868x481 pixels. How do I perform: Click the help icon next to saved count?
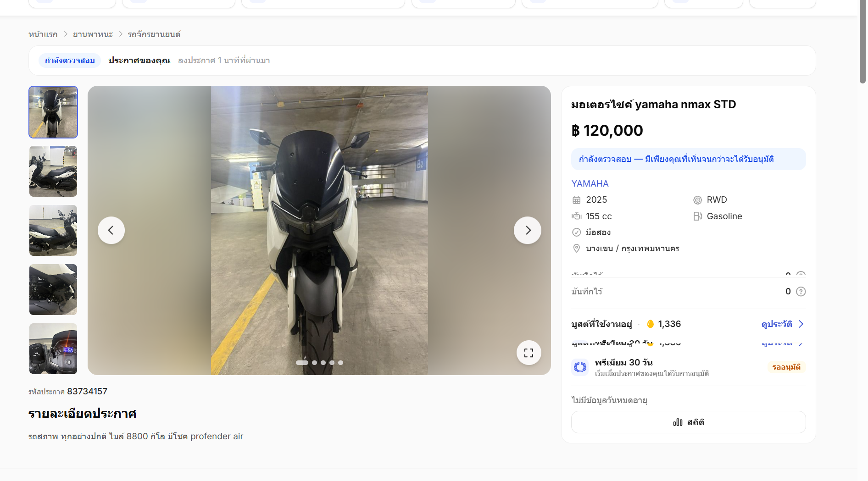(x=801, y=292)
